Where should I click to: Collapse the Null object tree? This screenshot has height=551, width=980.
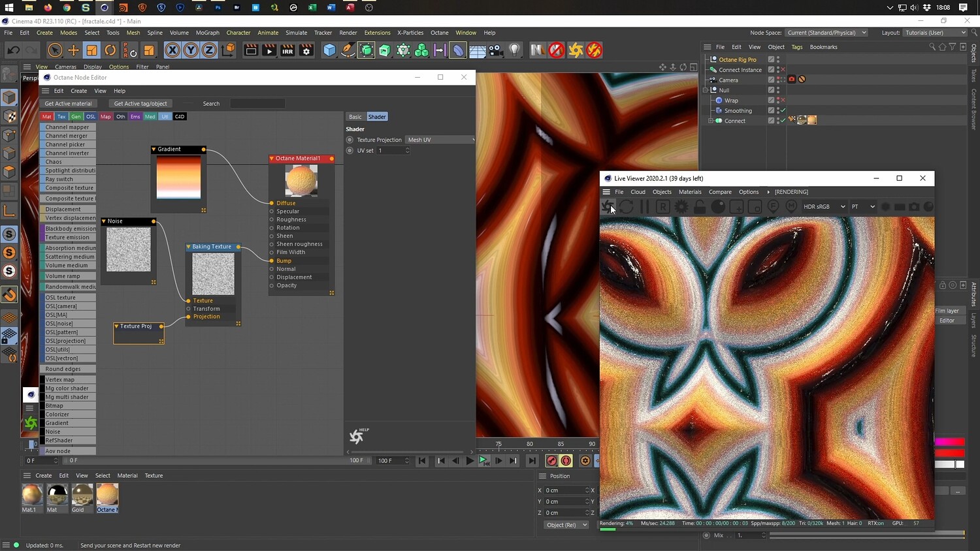coord(706,90)
